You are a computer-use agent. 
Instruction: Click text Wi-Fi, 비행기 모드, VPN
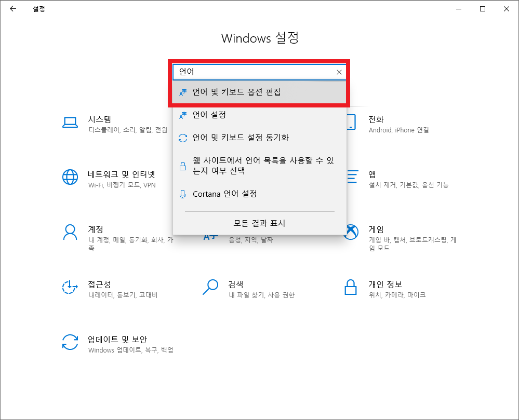122,185
